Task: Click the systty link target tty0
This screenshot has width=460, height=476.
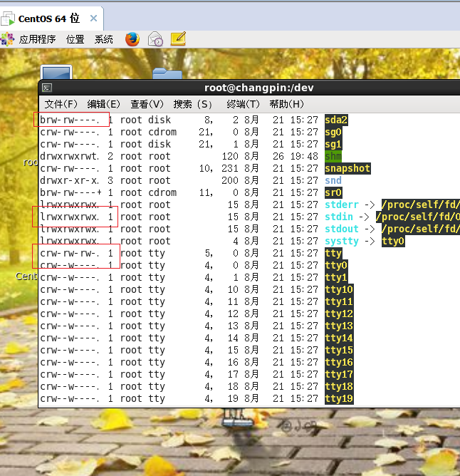Action: coord(393,242)
